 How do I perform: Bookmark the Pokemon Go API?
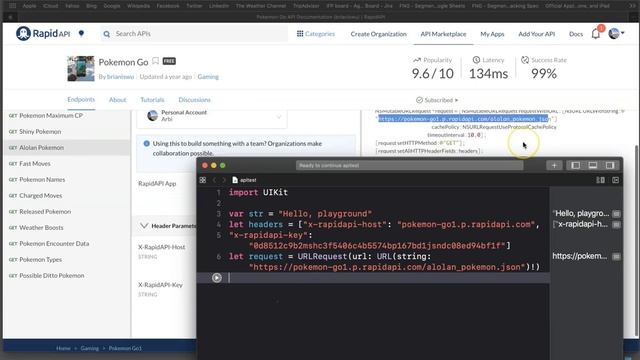(x=156, y=61)
